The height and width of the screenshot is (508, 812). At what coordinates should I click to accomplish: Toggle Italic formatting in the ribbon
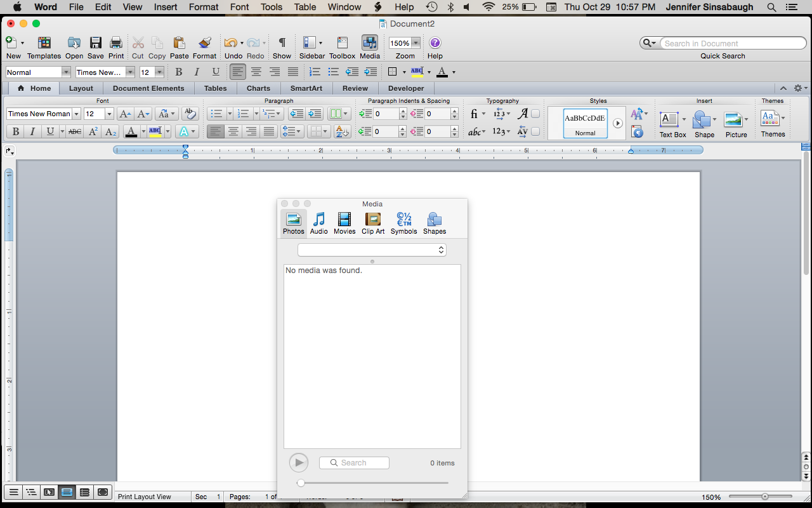click(32, 131)
